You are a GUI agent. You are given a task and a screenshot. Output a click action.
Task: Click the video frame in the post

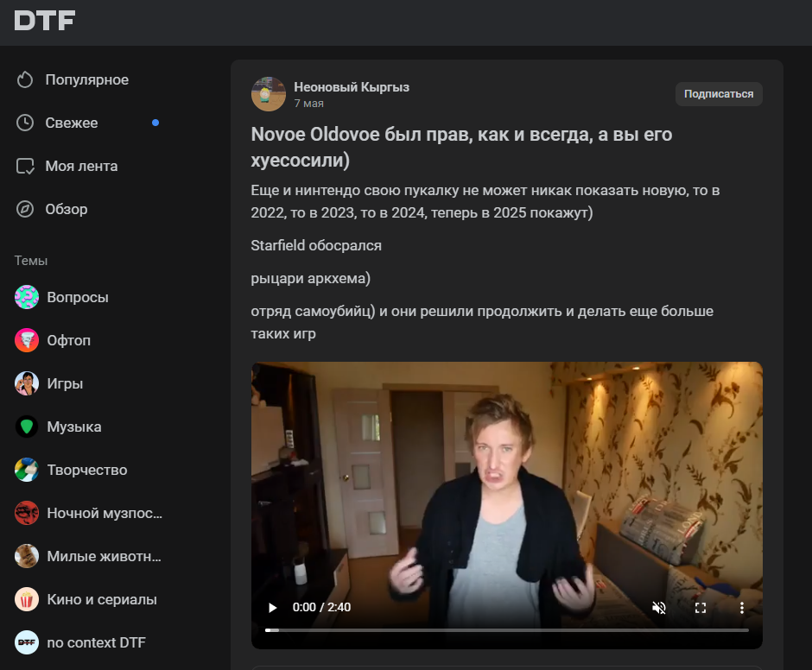(507, 505)
